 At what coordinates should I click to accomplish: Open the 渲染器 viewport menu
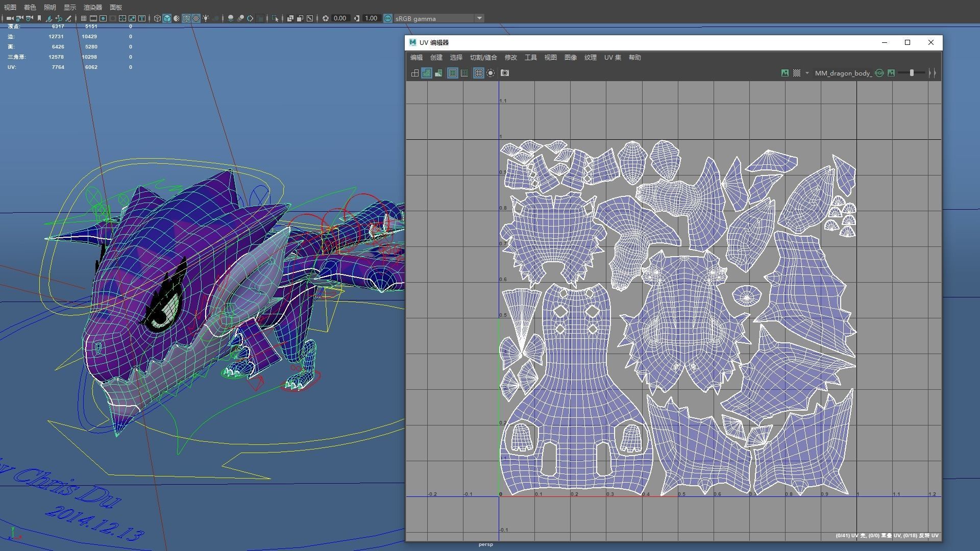click(x=93, y=7)
